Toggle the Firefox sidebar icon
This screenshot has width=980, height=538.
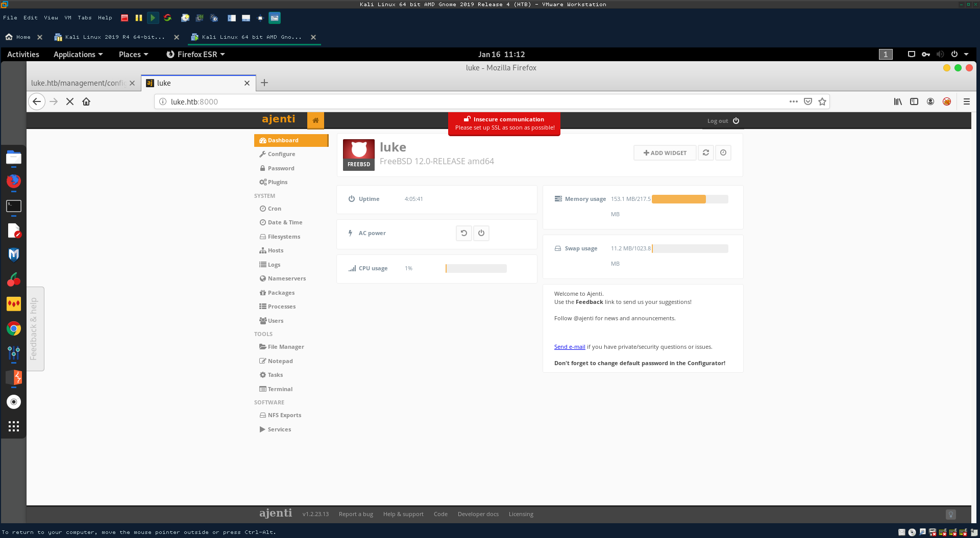914,101
